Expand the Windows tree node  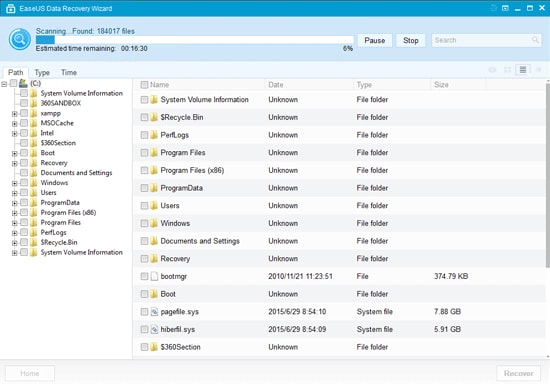(x=15, y=183)
